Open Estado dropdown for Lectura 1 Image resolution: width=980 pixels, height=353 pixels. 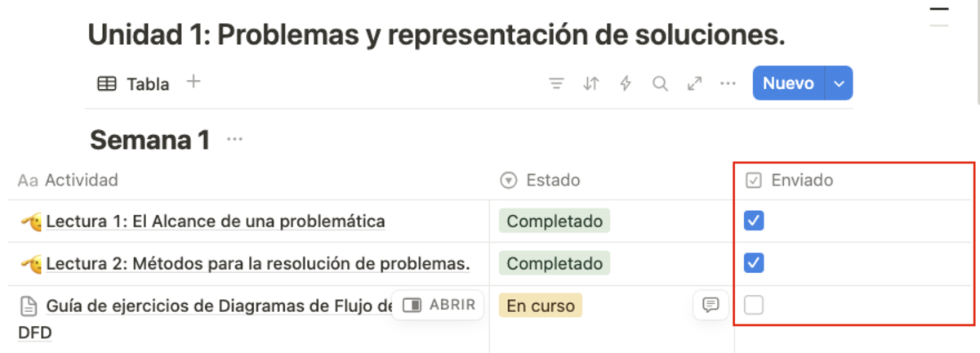(555, 221)
